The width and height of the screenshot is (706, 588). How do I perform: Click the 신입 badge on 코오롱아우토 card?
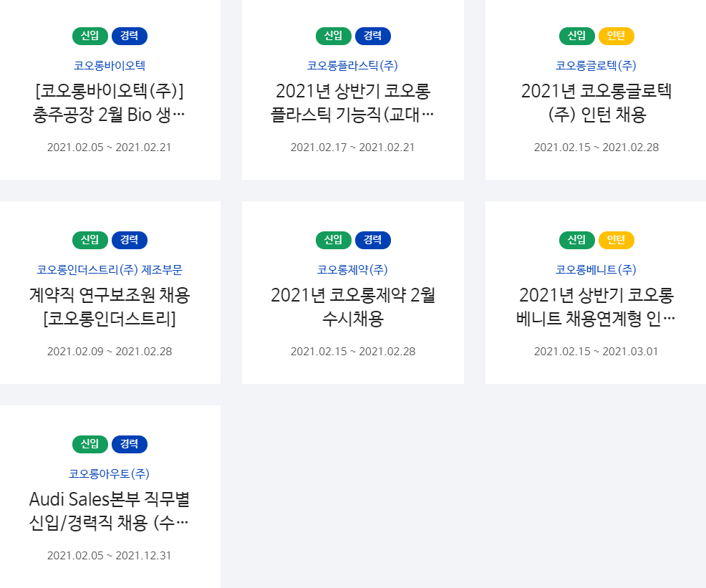[89, 444]
